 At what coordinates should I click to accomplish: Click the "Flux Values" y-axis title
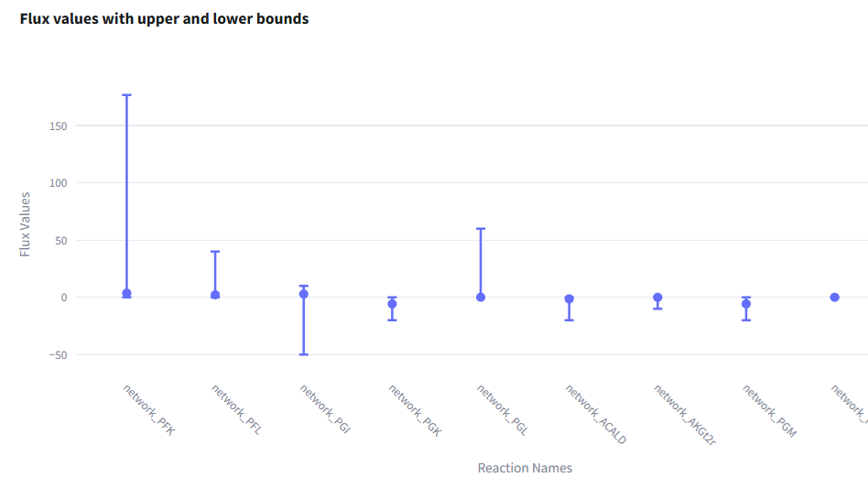coord(26,223)
